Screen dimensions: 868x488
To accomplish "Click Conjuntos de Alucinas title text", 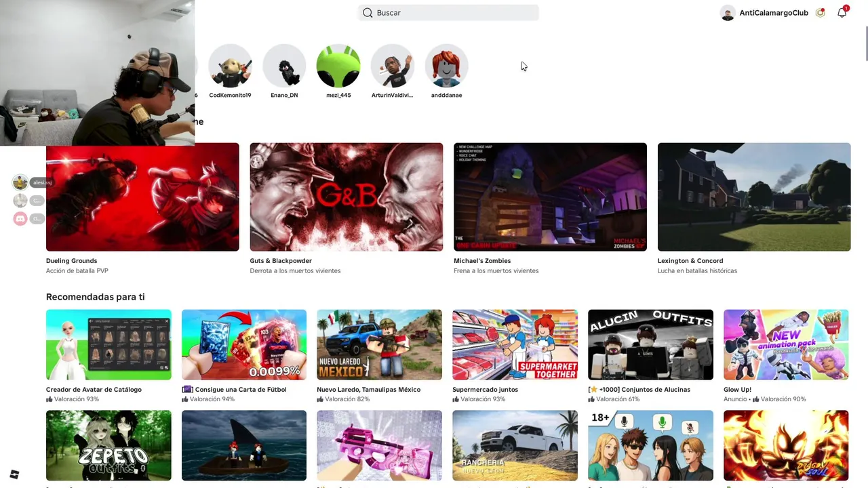I will click(x=639, y=390).
